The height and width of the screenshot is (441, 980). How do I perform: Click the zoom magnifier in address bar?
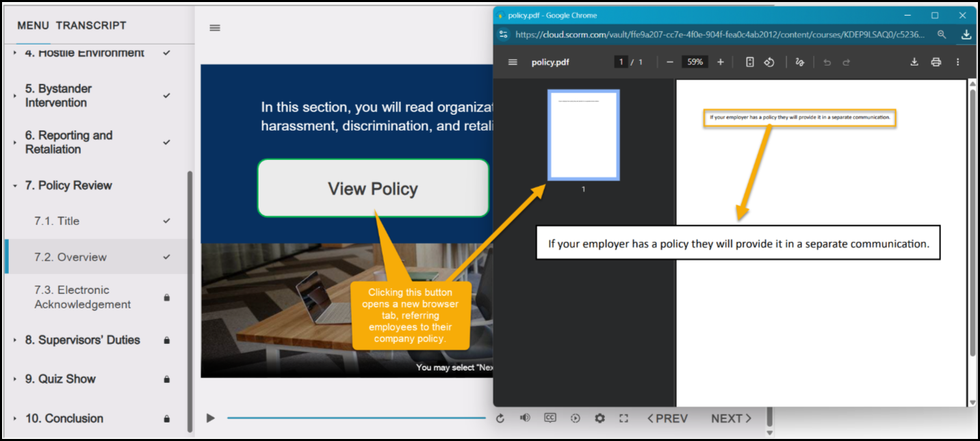[x=942, y=34]
